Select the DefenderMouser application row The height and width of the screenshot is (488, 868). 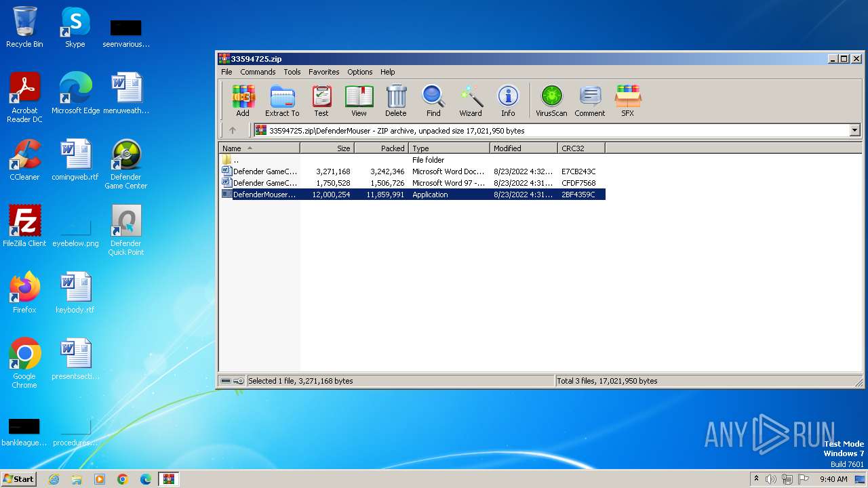click(413, 195)
